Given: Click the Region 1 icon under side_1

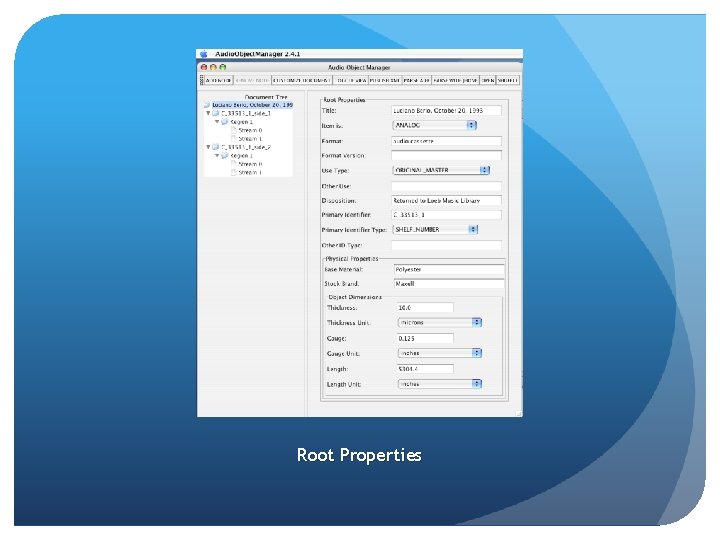Looking at the screenshot, I should 225,122.
